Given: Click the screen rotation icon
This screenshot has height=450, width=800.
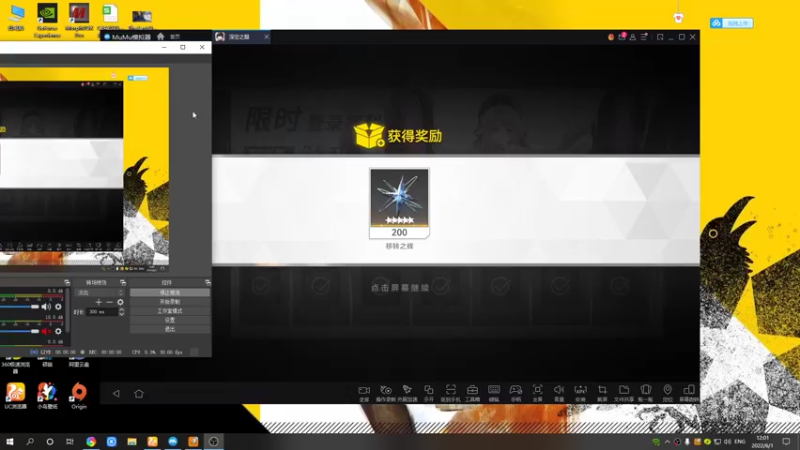Looking at the screenshot, I should [x=689, y=390].
